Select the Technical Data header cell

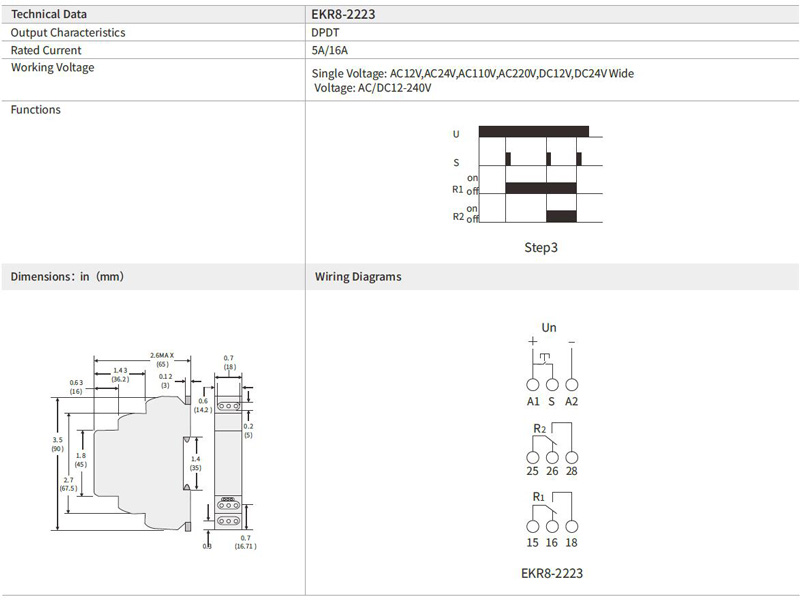coord(48,14)
